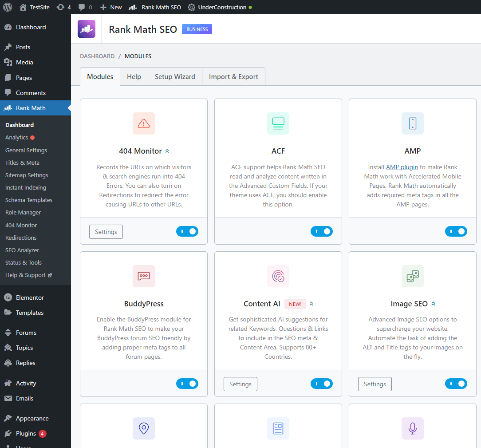Turn off the ACF module switch
The width and height of the screenshot is (481, 448).
tap(322, 231)
